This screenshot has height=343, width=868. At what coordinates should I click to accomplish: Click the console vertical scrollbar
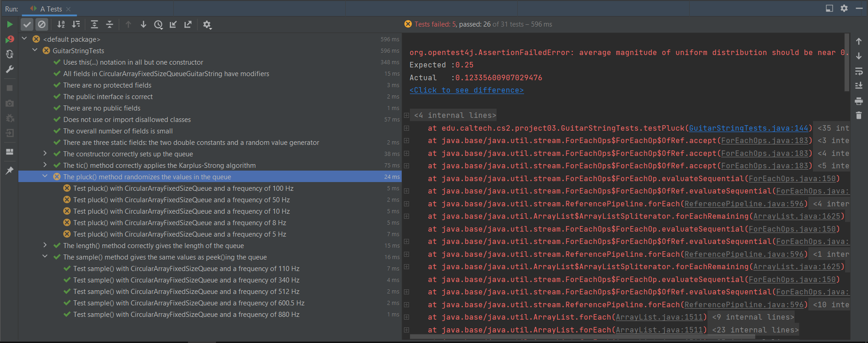tap(846, 62)
